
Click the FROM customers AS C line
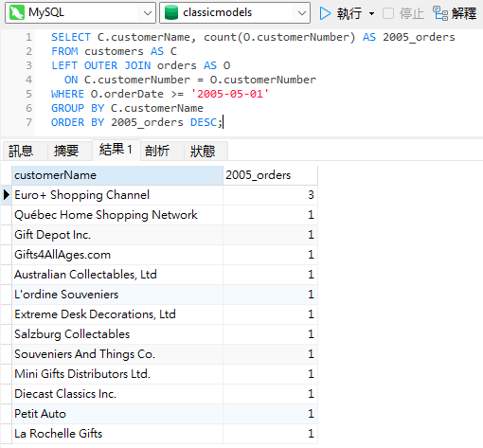[114, 51]
